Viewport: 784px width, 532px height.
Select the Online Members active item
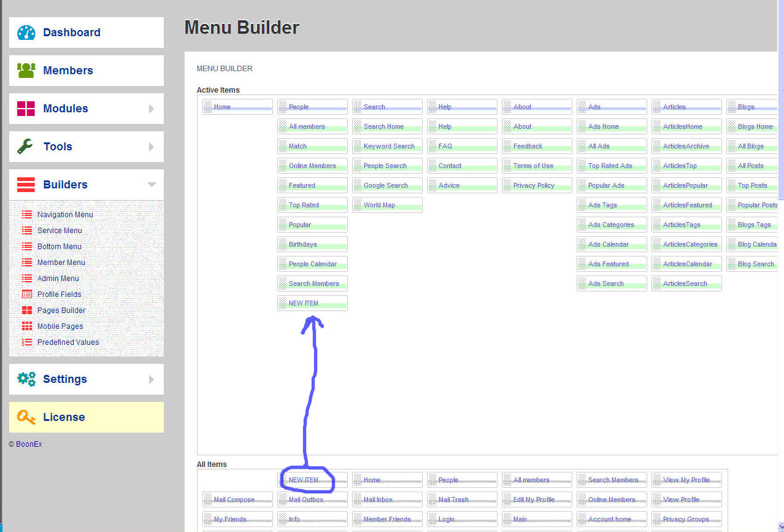click(x=312, y=166)
